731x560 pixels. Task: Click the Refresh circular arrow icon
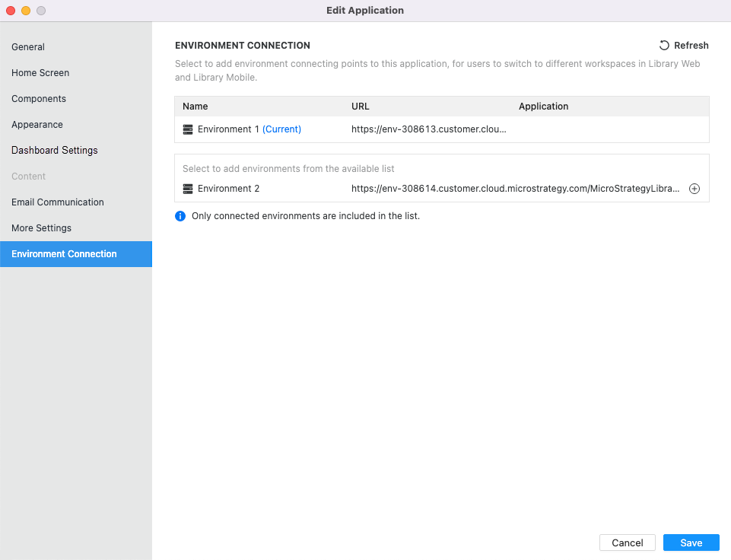[x=664, y=46]
